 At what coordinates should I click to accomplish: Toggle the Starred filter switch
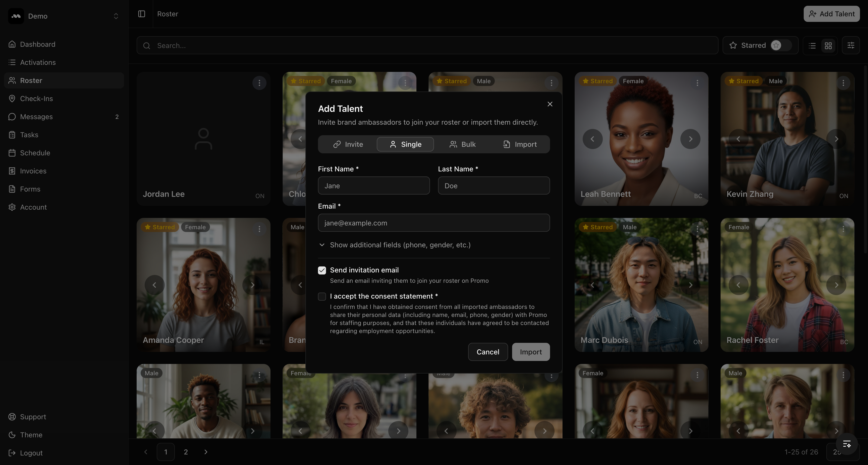(x=781, y=45)
